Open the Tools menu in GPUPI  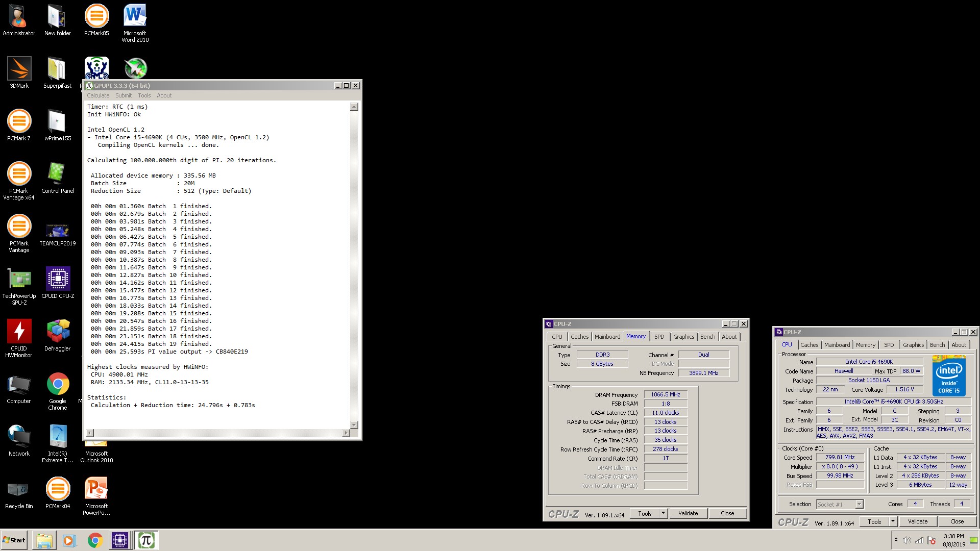(144, 95)
